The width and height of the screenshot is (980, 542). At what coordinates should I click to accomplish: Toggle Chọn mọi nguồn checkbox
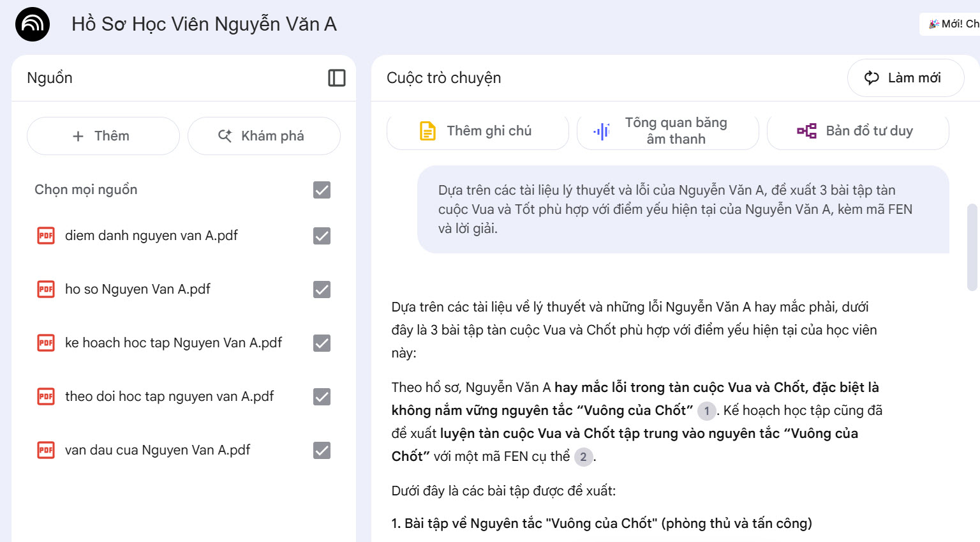pos(322,190)
